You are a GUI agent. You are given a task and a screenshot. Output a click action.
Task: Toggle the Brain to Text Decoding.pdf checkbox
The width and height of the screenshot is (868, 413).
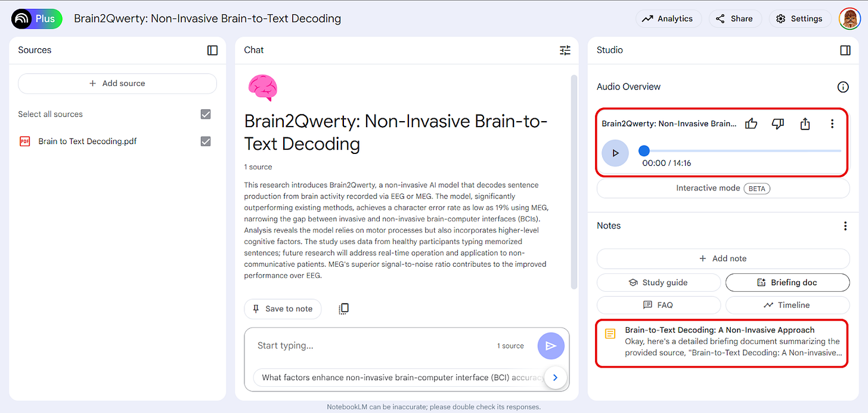point(206,141)
